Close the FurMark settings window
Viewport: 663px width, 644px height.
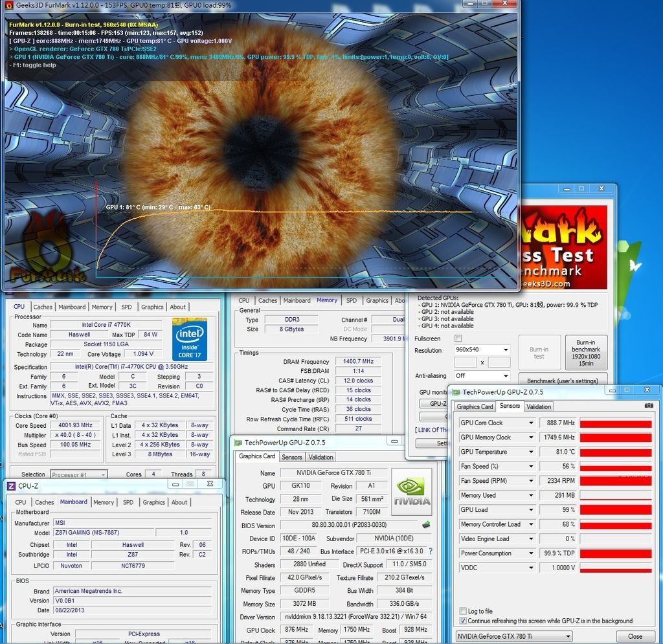601,188
